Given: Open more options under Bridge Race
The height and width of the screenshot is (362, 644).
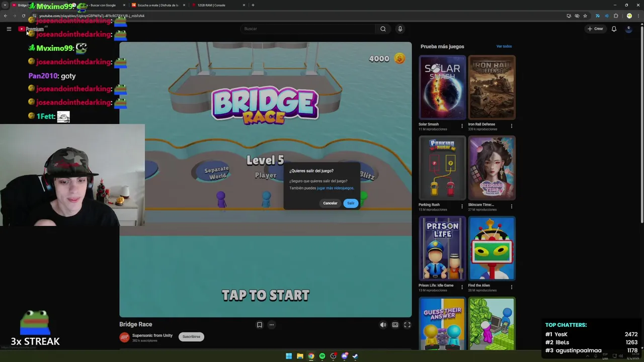Looking at the screenshot, I should click(x=272, y=325).
